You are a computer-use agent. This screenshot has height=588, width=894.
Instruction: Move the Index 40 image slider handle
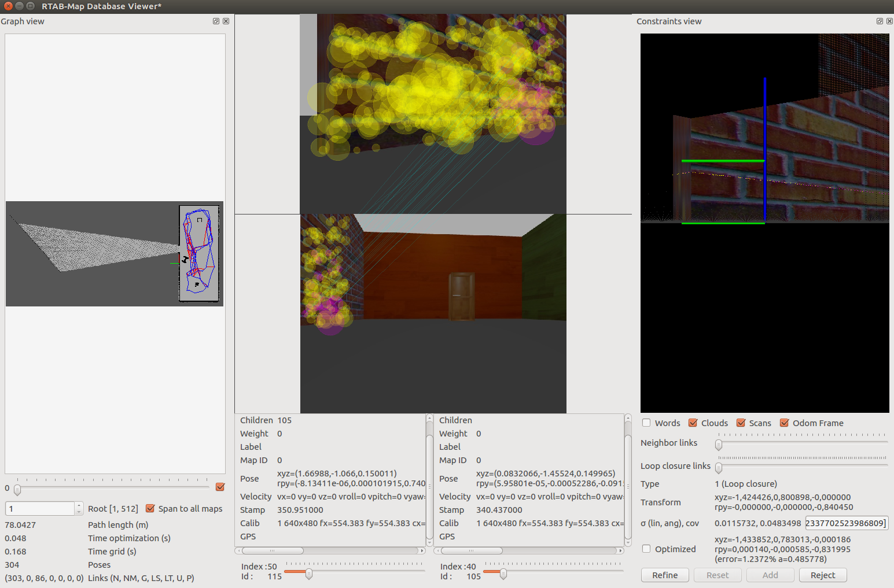pos(503,574)
